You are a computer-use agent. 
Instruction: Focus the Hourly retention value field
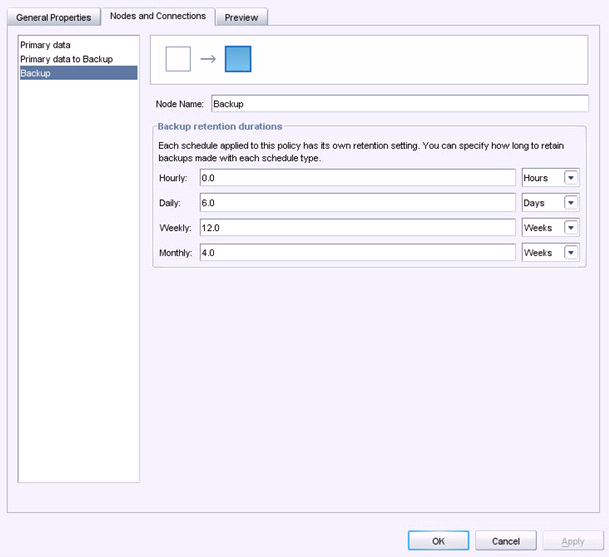pos(357,177)
